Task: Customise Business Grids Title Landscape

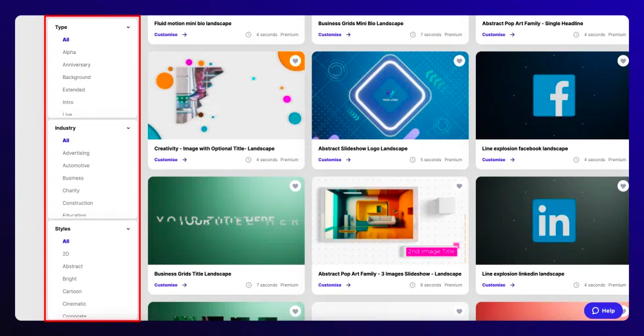Action: point(166,285)
